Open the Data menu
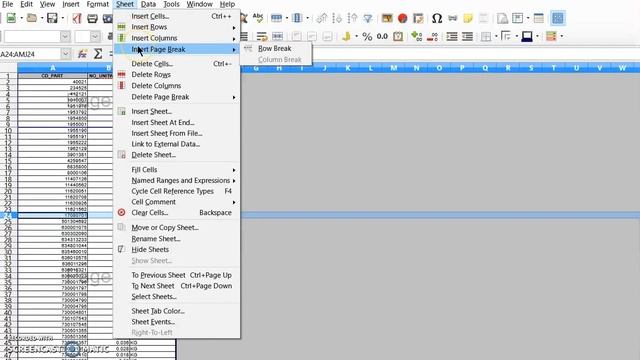 [148, 4]
